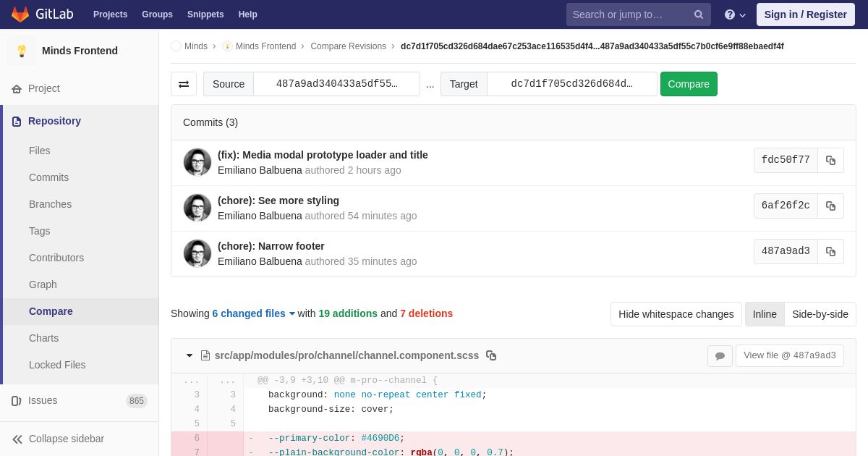
Task: Copy commit SHA fdc50f77
Action: coord(830,160)
